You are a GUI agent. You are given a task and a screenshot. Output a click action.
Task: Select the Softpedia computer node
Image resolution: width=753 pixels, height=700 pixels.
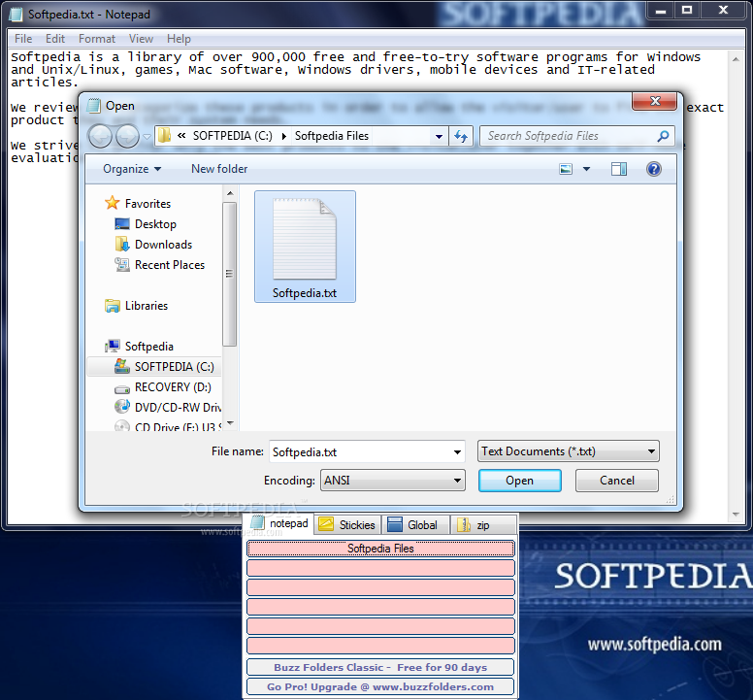(x=148, y=347)
